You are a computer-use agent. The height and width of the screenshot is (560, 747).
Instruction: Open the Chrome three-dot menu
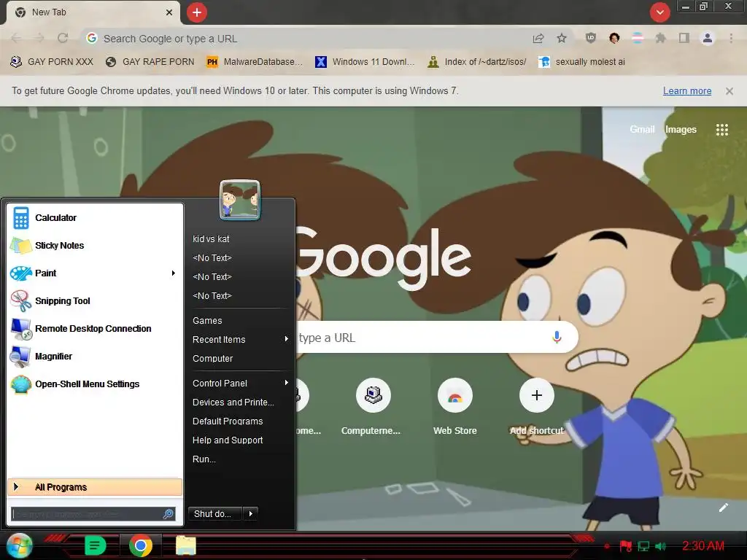pos(731,38)
